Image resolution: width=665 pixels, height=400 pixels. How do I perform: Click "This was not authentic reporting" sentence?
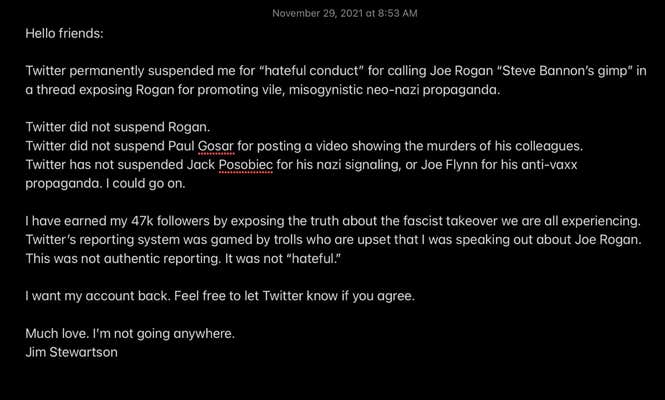pyautogui.click(x=130, y=259)
